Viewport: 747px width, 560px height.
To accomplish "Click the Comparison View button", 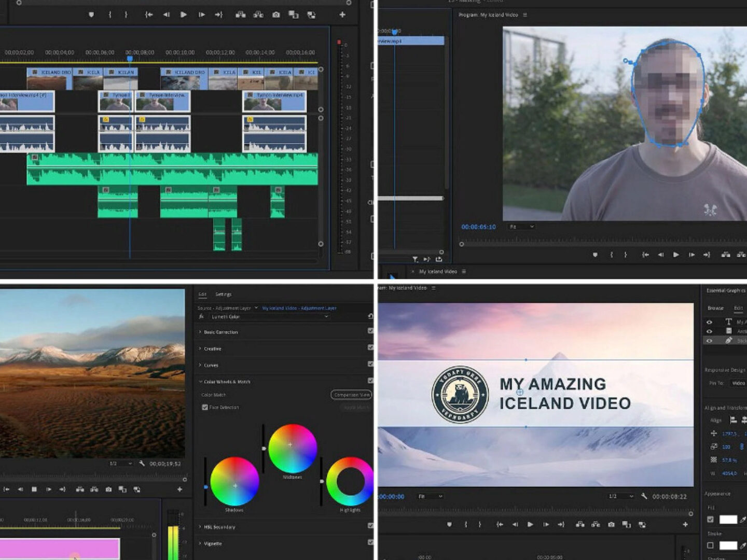I will click(x=351, y=395).
